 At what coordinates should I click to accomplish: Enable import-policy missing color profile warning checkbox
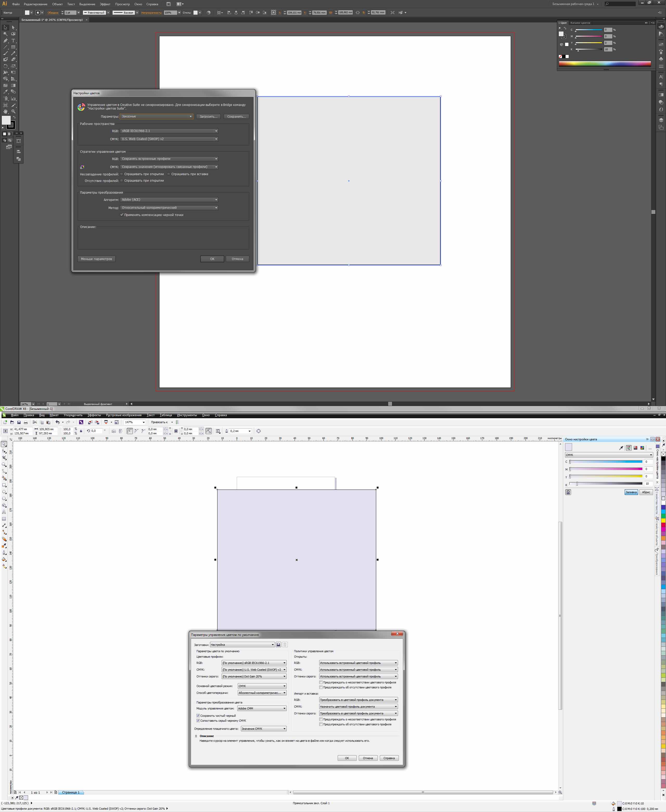(x=321, y=725)
